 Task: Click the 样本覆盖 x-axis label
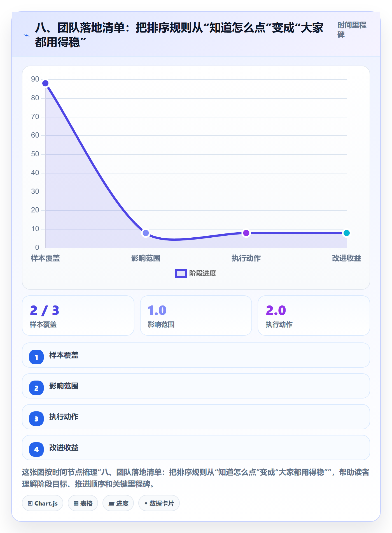45,258
